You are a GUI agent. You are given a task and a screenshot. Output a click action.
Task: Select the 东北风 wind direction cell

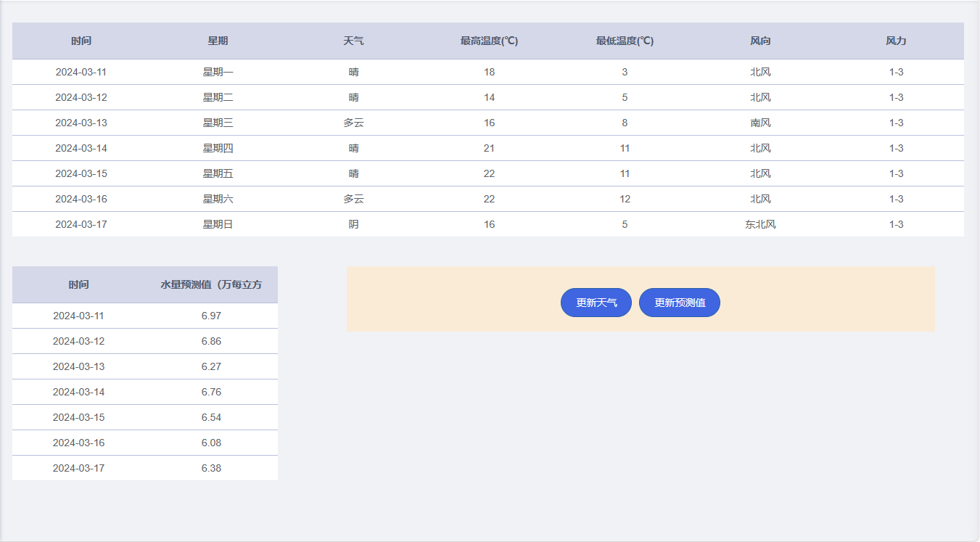(x=760, y=224)
